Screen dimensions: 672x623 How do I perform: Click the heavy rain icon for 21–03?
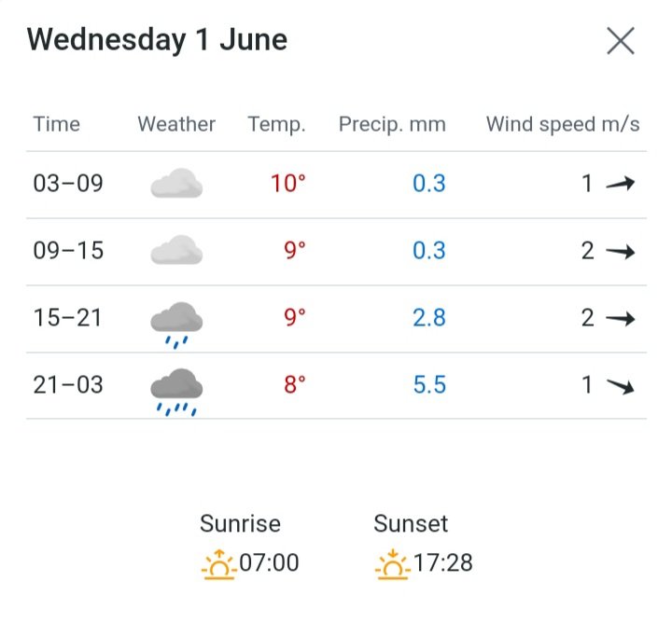click(x=176, y=390)
